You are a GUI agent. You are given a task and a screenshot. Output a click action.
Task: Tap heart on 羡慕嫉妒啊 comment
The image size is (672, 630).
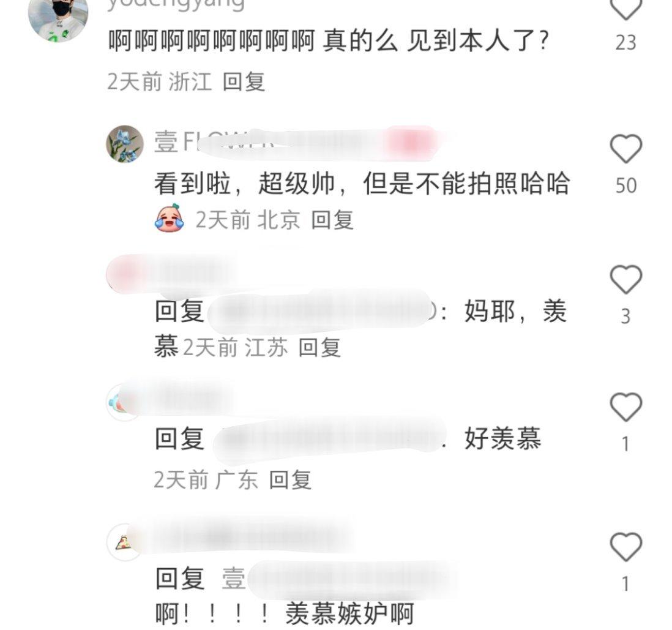pos(625,547)
